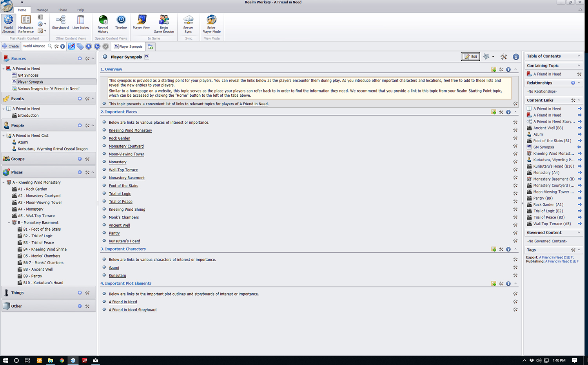
Task: Open the Trial of Logic link
Action: (x=120, y=193)
